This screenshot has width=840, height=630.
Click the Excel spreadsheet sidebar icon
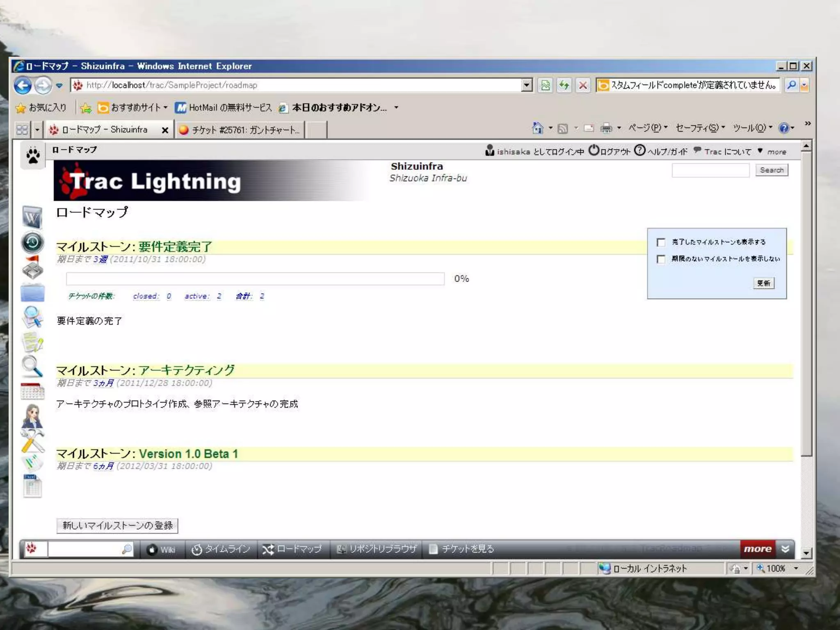pos(32,486)
